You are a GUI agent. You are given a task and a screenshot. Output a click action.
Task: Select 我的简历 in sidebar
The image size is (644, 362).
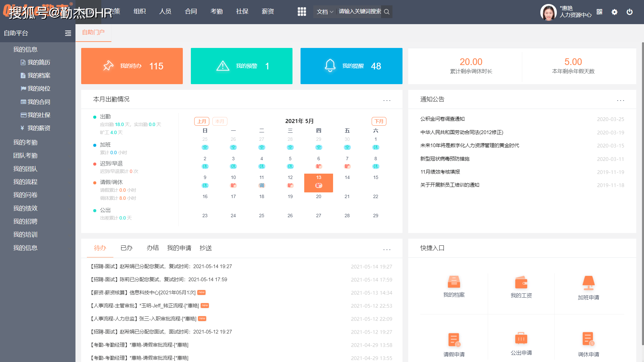[x=39, y=63]
